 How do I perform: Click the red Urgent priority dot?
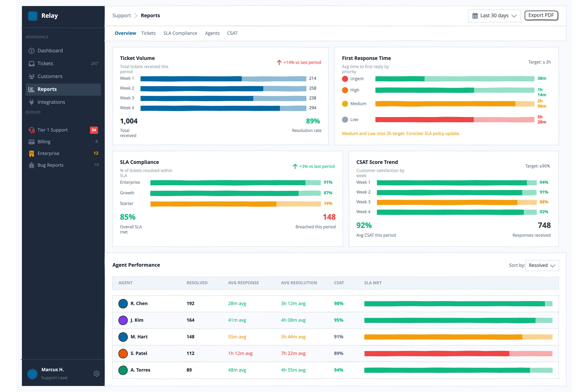345,79
